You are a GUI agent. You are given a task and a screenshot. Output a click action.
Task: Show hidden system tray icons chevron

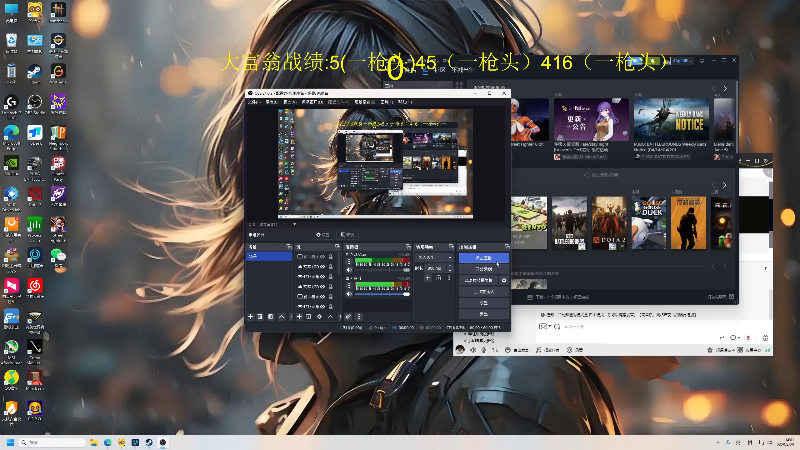tap(718, 442)
